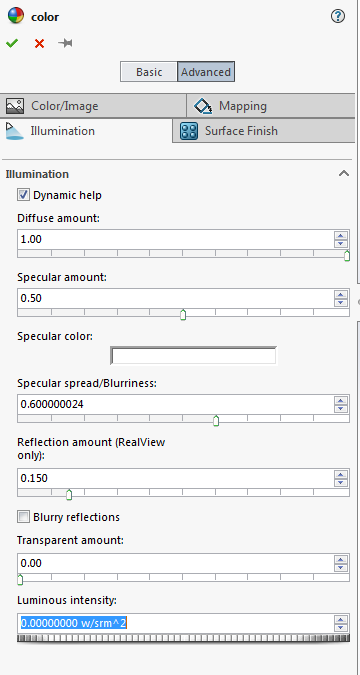Open help with the question mark icon
The image size is (360, 675).
coord(338,16)
